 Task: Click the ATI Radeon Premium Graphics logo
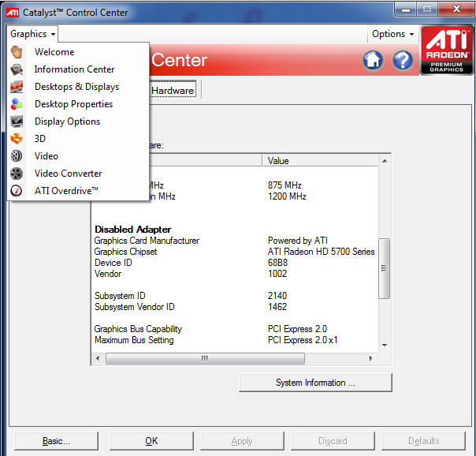point(446,50)
